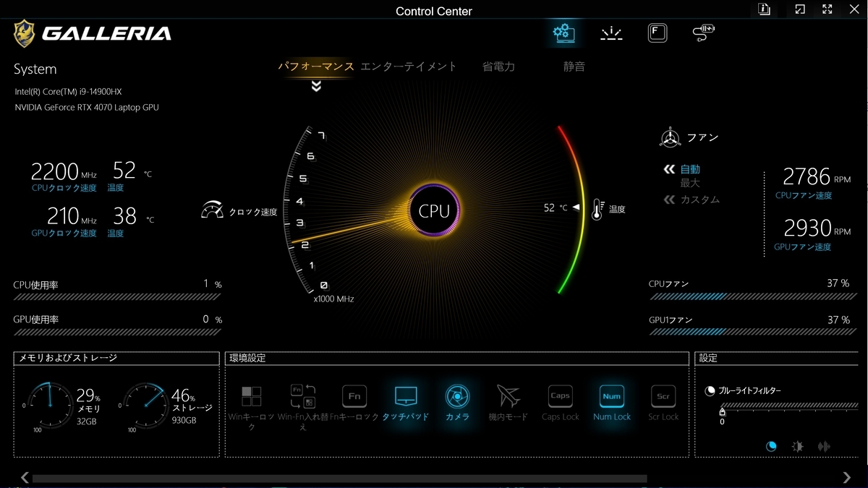Switch to 省電力 power saving mode
Viewport: 868px width, 488px height.
(x=498, y=67)
